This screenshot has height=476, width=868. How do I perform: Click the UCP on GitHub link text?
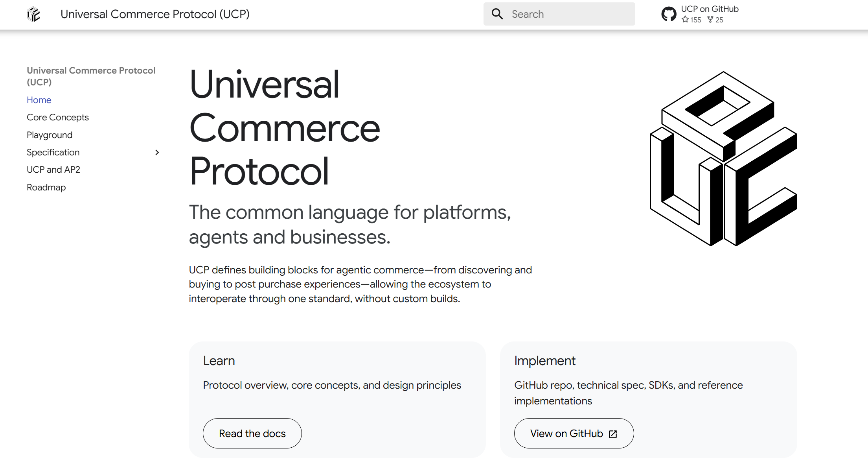[710, 9]
